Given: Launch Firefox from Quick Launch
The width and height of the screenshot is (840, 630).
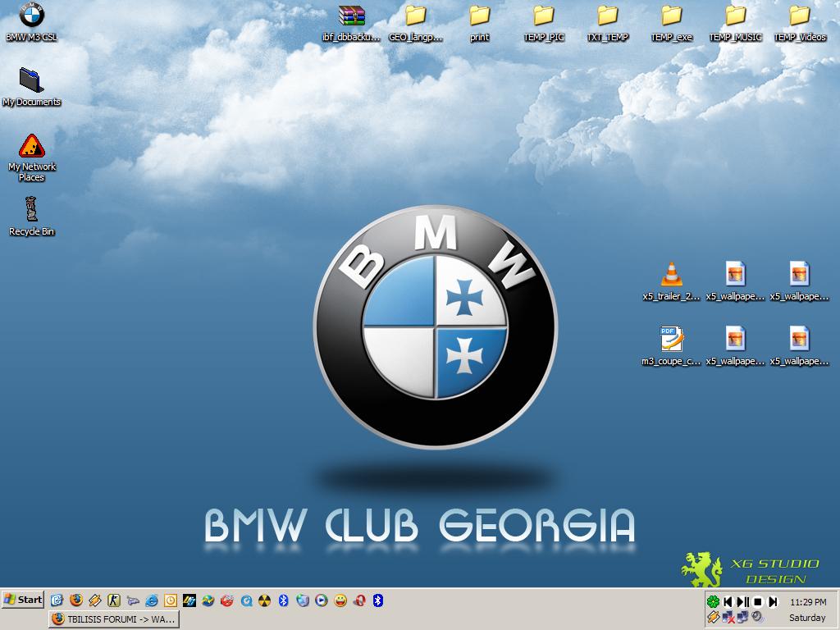Looking at the screenshot, I should click(x=76, y=600).
